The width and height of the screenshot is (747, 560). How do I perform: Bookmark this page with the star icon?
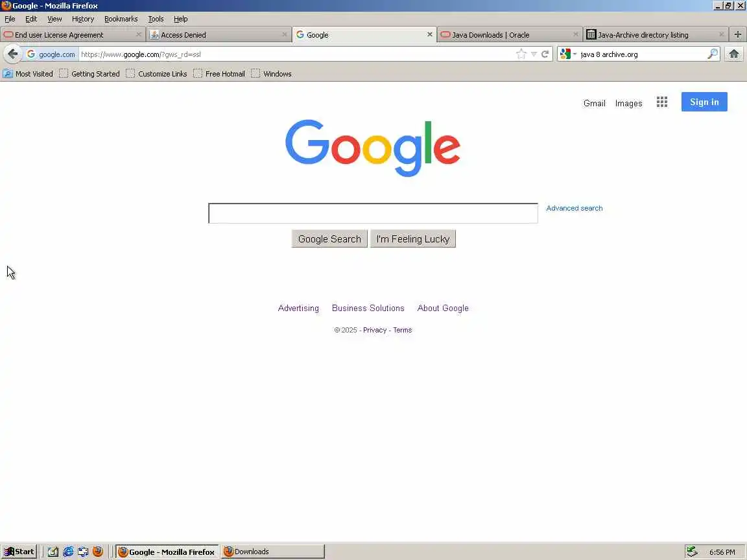tap(521, 54)
